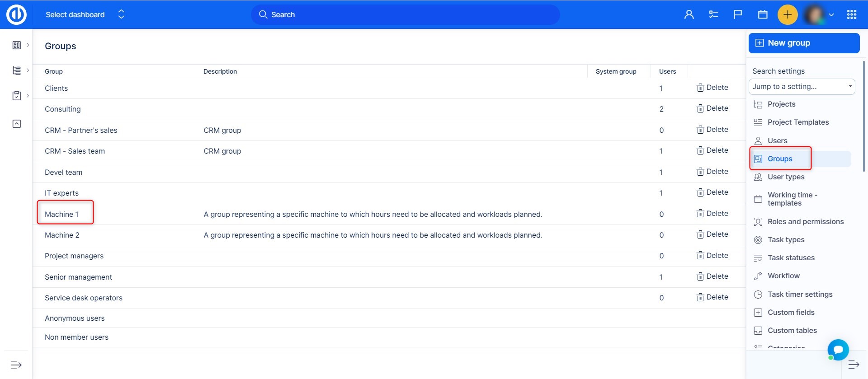Screen dimensions: 868x379
Task: Open the task checklist icon in header
Action: (x=713, y=14)
